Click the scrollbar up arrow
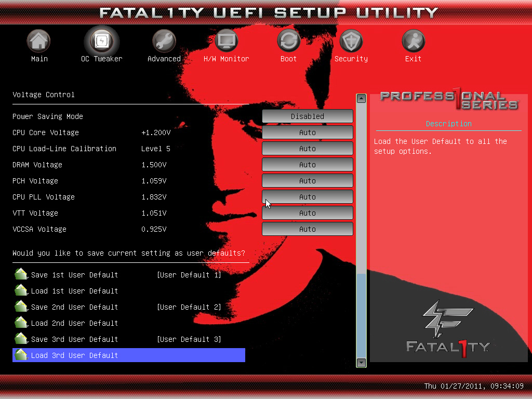Image resolution: width=532 pixels, height=399 pixels. click(x=362, y=98)
